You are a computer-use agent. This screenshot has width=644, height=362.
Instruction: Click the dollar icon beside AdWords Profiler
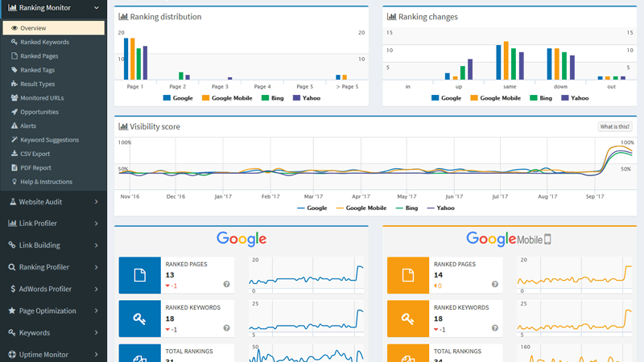(x=13, y=289)
